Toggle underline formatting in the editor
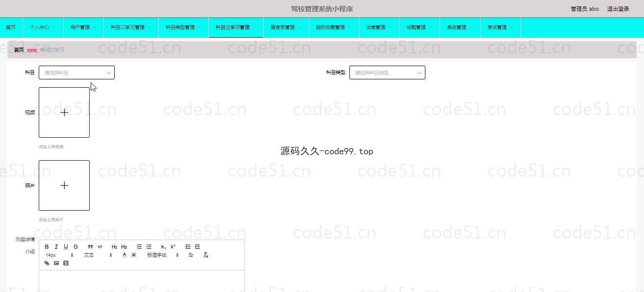 (x=66, y=246)
